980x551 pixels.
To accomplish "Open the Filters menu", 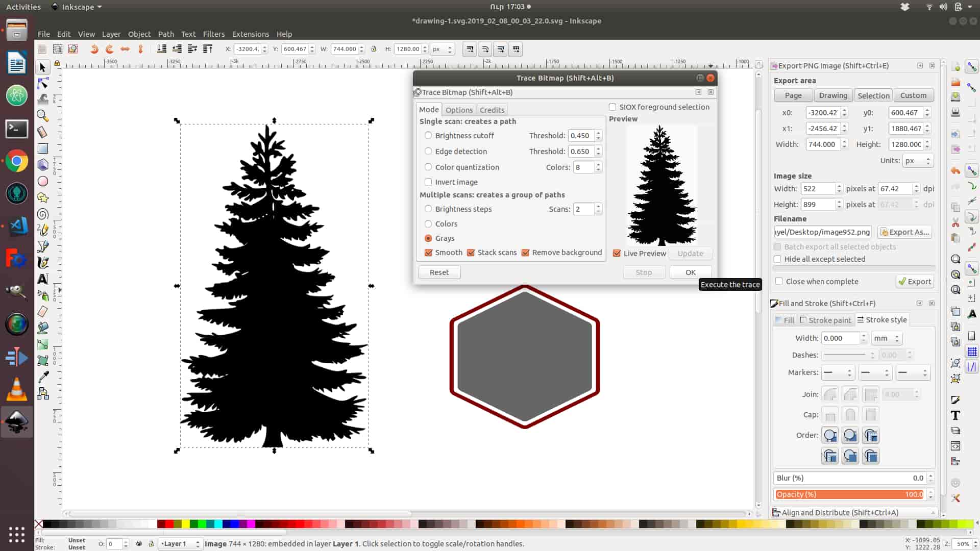I will point(213,34).
